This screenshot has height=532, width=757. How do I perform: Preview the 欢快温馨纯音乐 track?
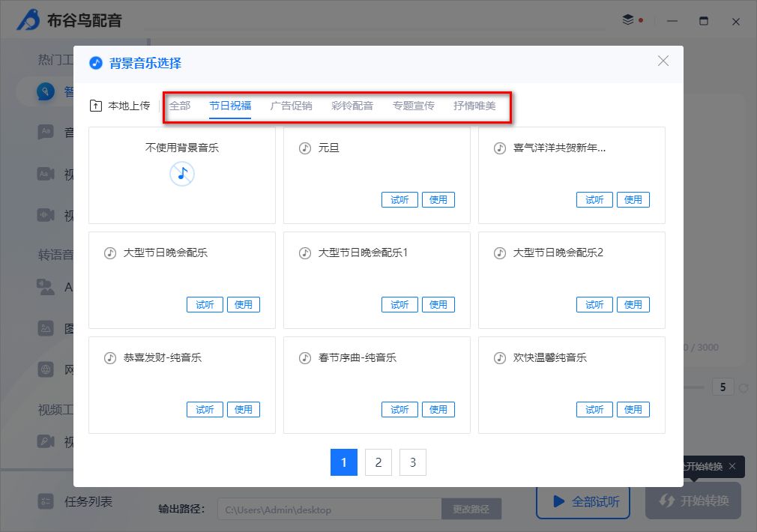(594, 409)
